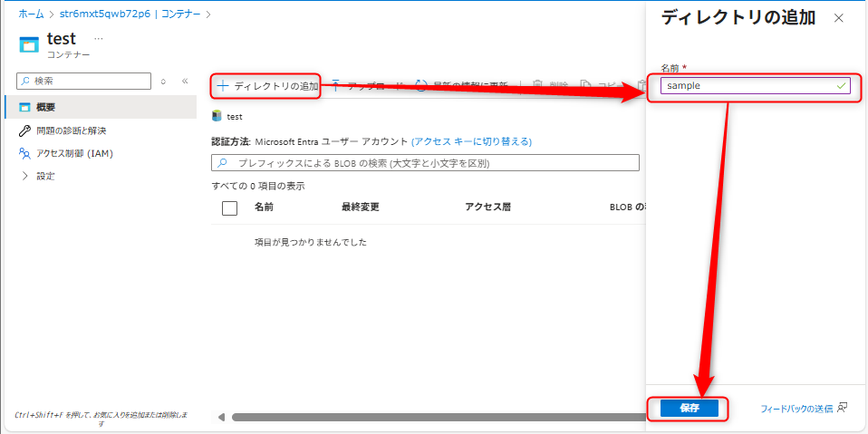
Task: Open the ellipsis menu beside test title
Action: (x=99, y=39)
